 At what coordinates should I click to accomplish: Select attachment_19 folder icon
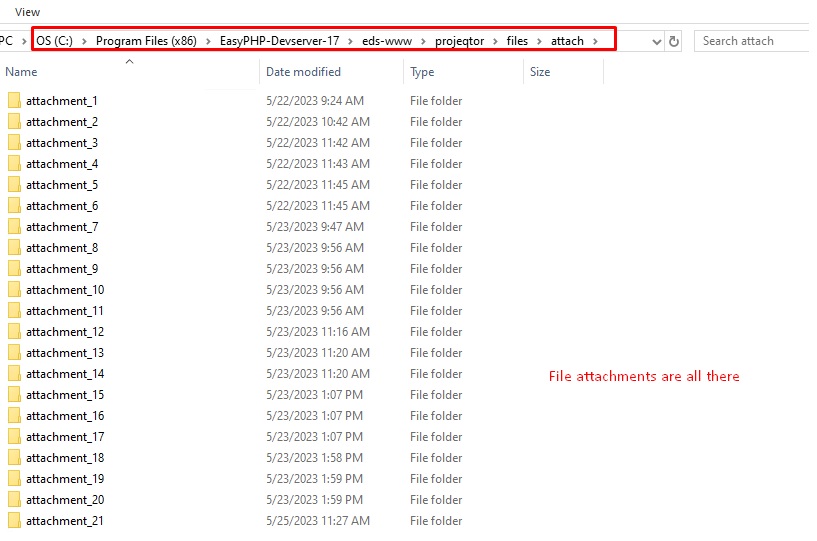pyautogui.click(x=15, y=478)
